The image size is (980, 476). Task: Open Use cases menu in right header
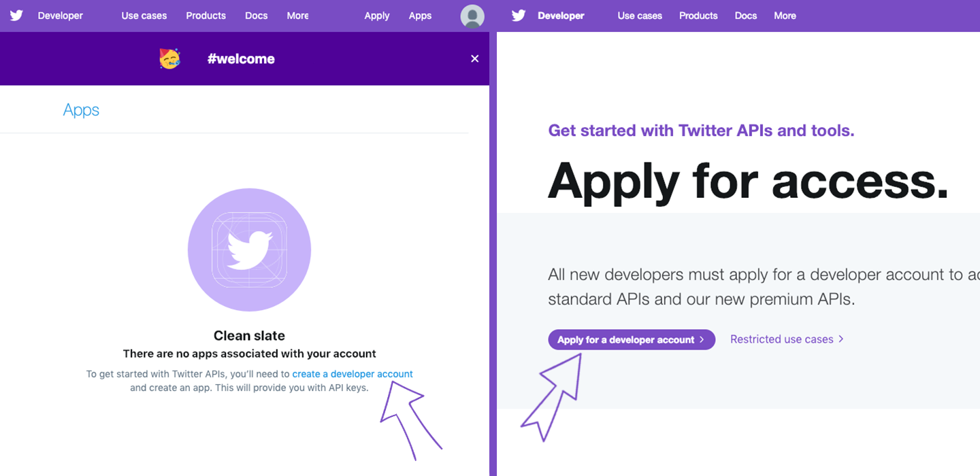[640, 16]
